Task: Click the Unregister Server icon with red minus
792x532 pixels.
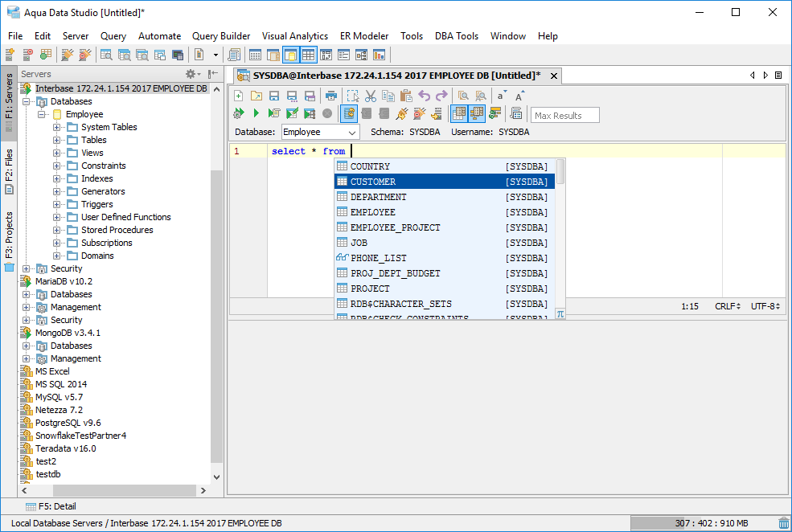Action: pyautogui.click(x=28, y=55)
